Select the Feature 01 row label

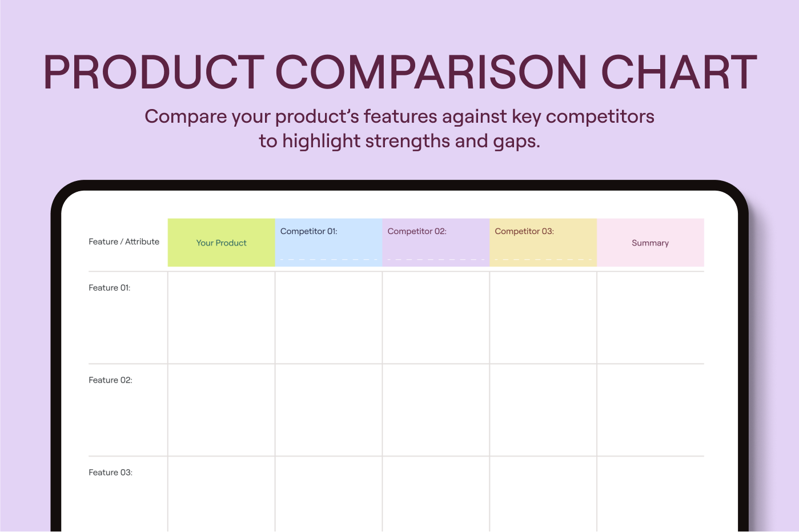coord(110,288)
